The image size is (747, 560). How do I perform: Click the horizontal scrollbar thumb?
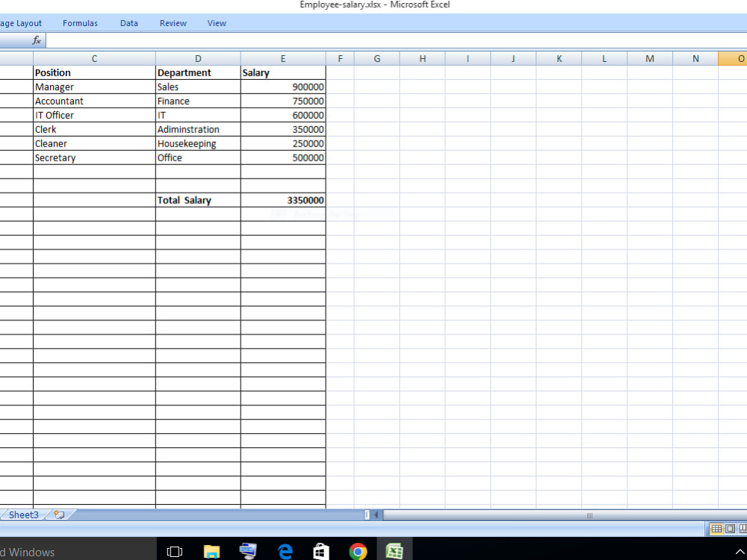tap(565, 515)
